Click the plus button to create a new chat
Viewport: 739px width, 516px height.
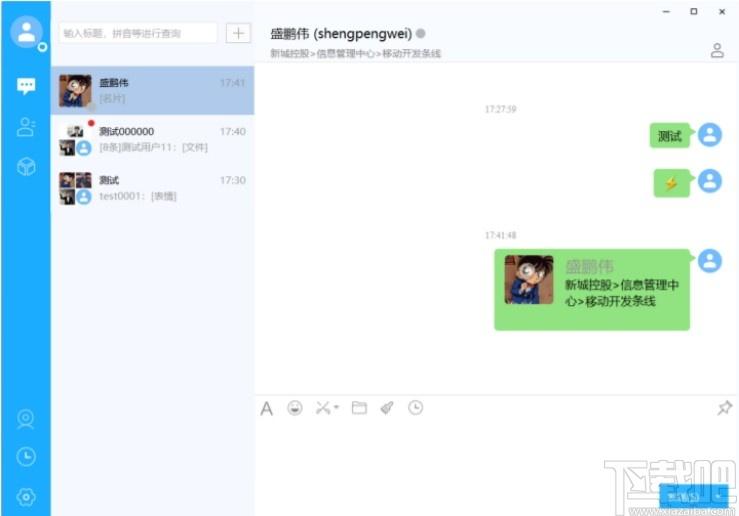click(238, 33)
